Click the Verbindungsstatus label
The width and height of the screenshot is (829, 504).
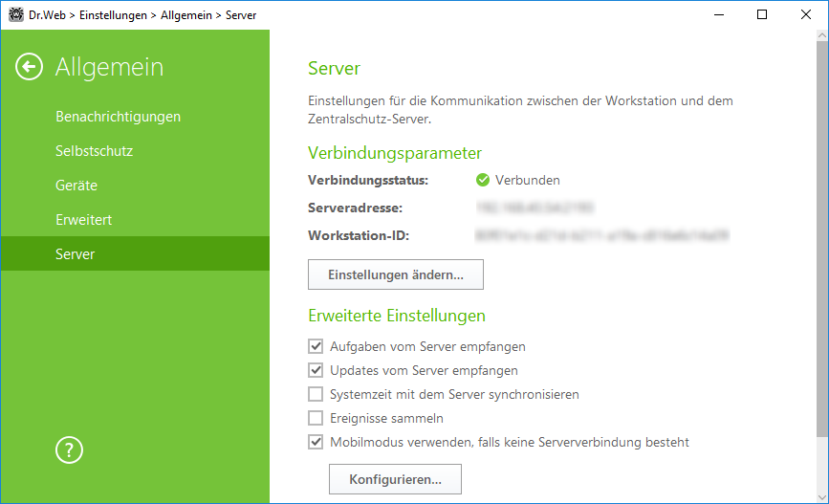pos(368,181)
